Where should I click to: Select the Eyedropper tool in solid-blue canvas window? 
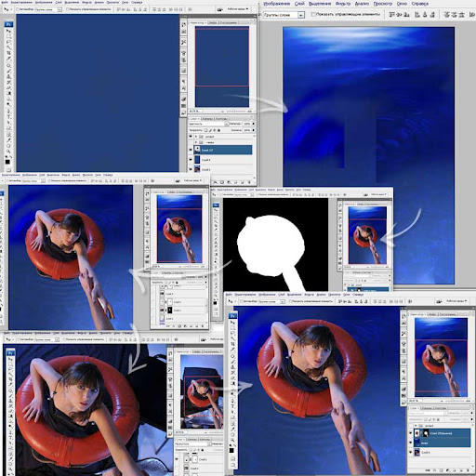point(8,139)
